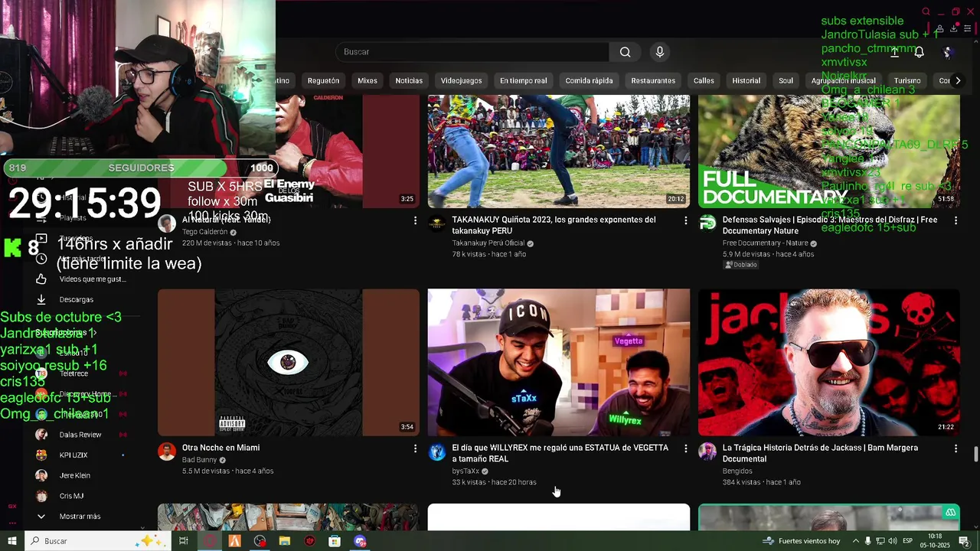Show hidden system tray icons chevron
The width and height of the screenshot is (980, 551).
[856, 541]
